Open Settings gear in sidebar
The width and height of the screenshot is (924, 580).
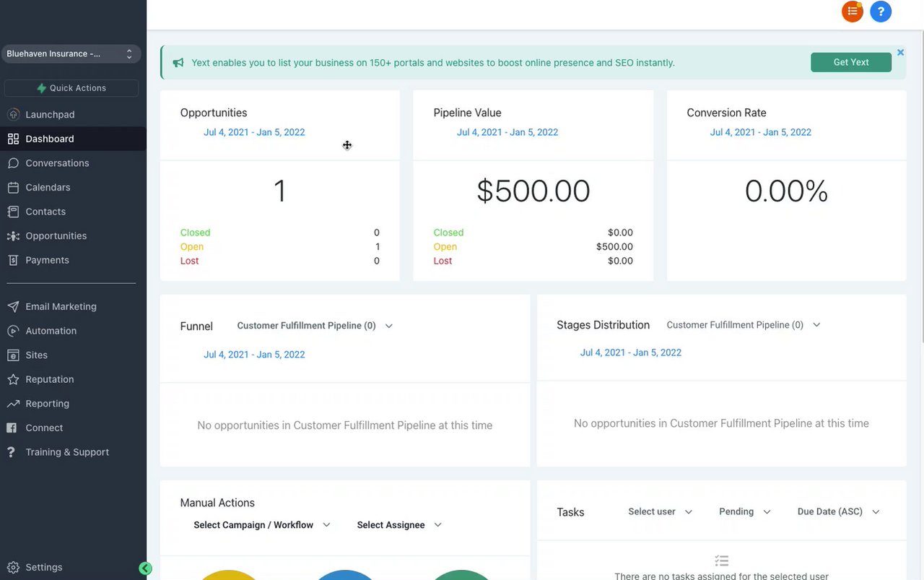[13, 567]
